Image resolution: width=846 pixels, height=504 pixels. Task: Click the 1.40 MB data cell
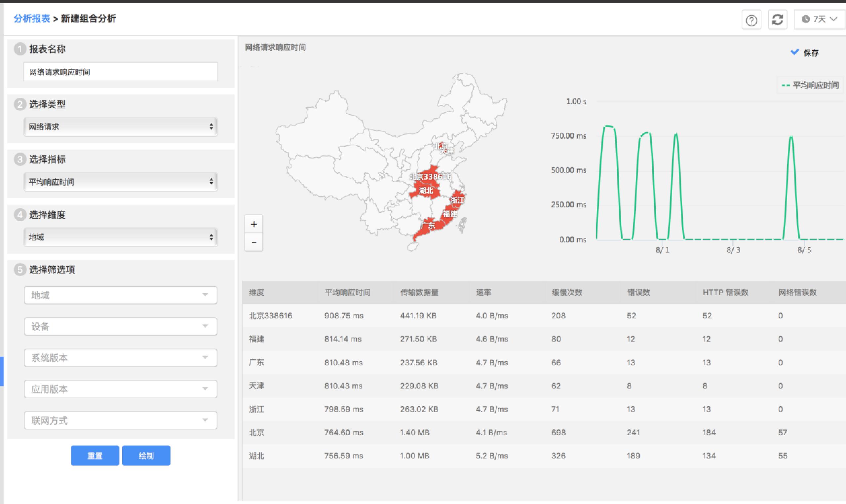414,432
